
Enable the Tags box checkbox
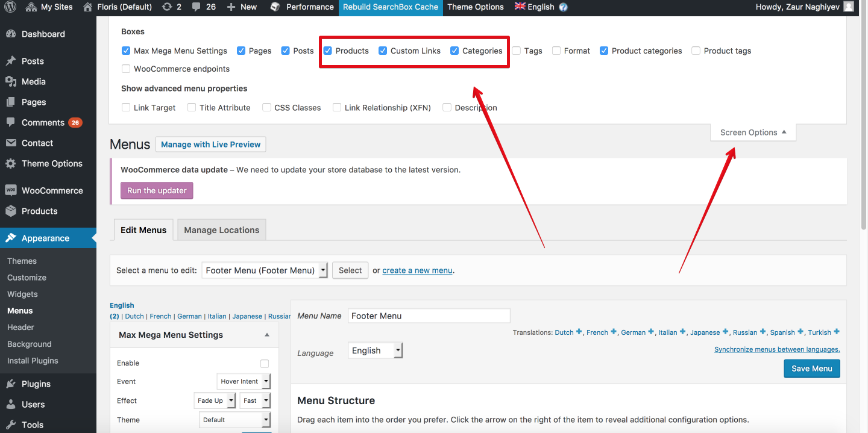click(517, 51)
